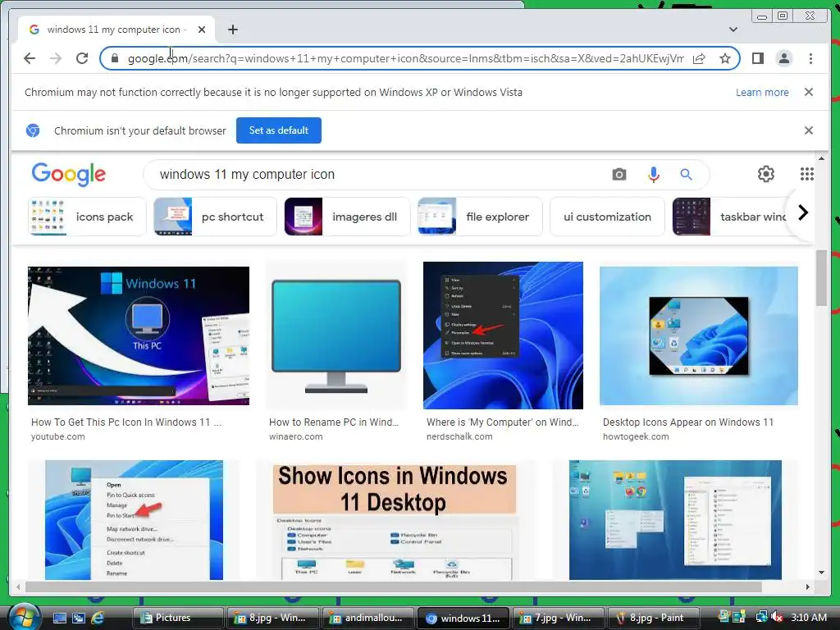Open 'Show Icons in Windows 11 Desktop' image
The height and width of the screenshot is (630, 840).
(x=395, y=519)
